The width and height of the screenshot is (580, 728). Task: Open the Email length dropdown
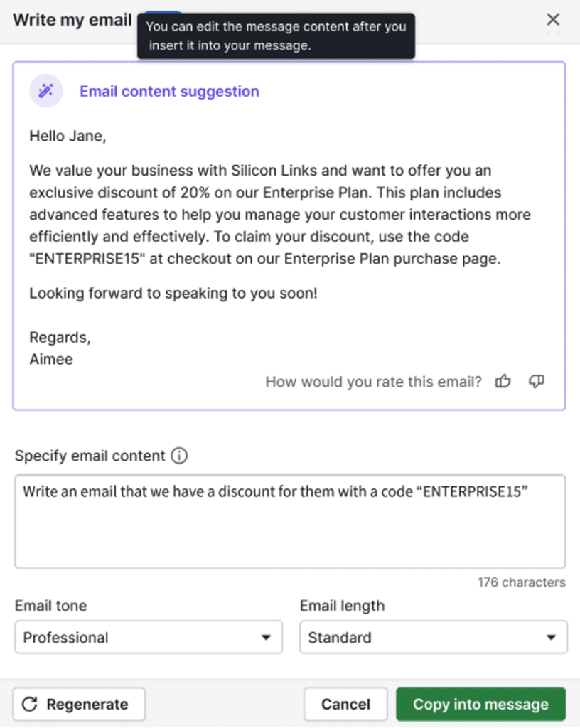(433, 637)
